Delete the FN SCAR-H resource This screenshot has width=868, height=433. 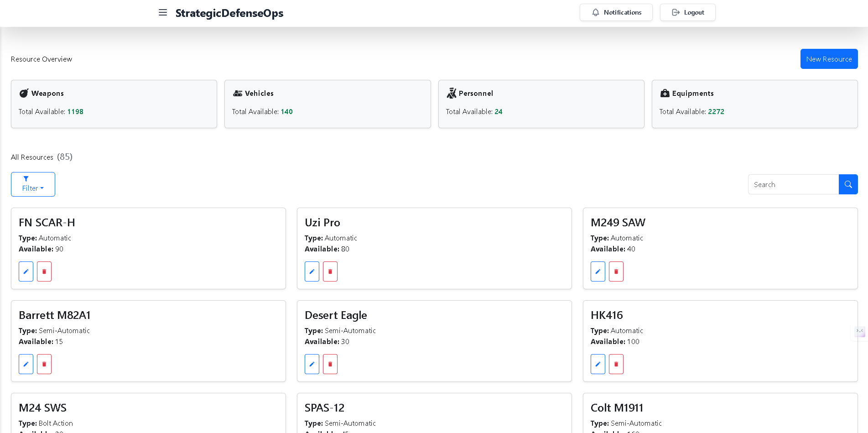click(44, 271)
